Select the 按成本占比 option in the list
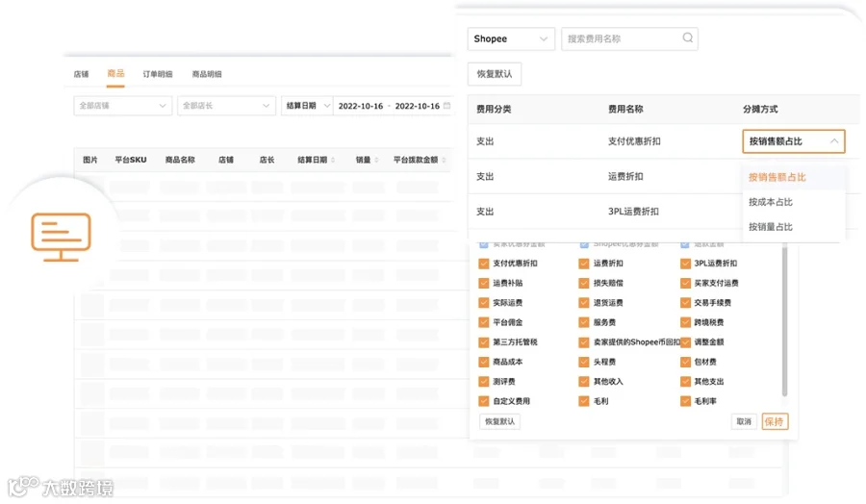The image size is (866, 504). (x=771, y=202)
